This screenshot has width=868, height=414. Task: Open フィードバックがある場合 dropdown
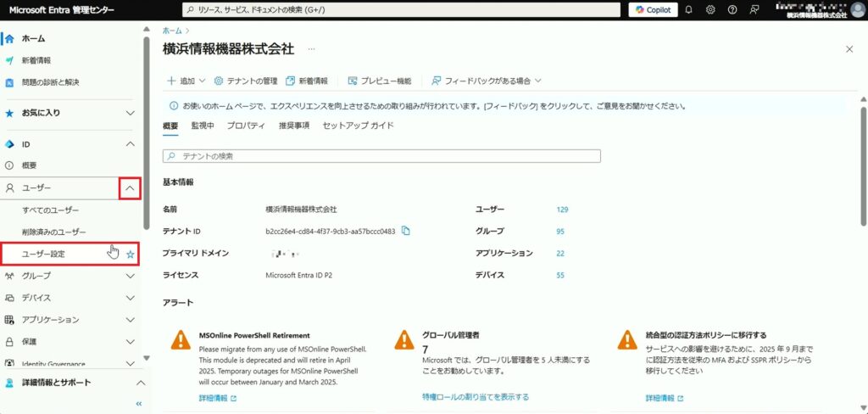(x=486, y=81)
